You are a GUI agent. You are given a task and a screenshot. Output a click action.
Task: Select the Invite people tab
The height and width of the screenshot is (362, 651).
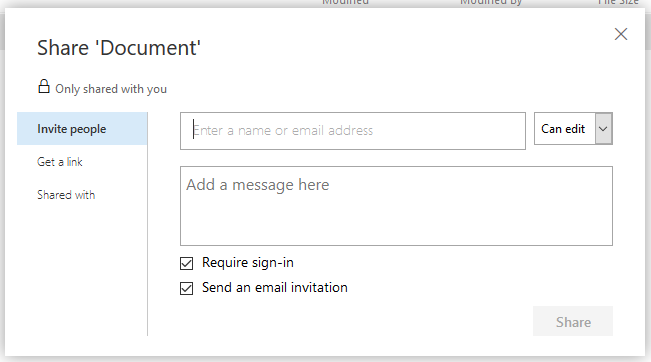[82, 129]
